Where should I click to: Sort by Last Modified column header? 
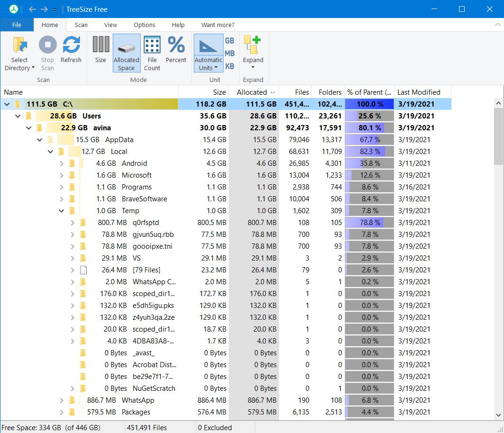[x=423, y=92]
